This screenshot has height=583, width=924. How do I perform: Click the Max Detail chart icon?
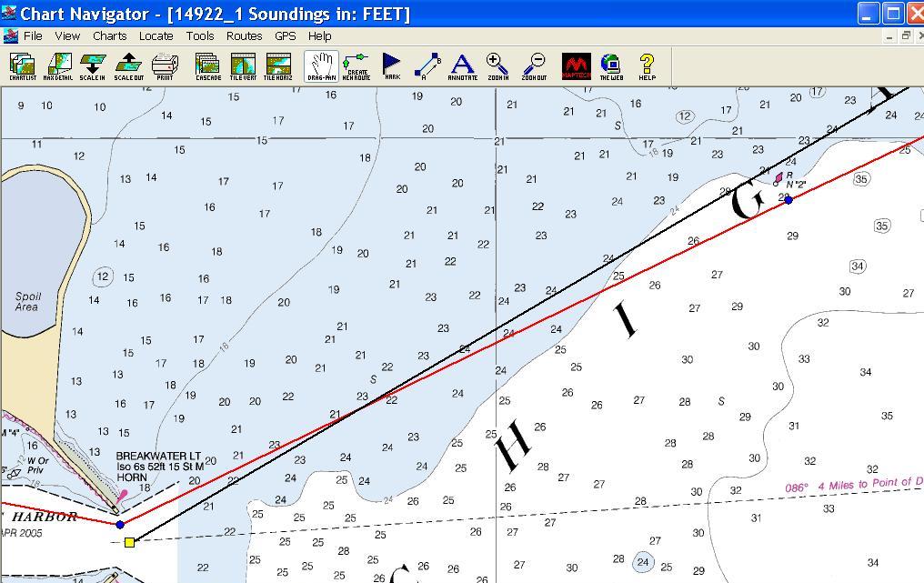click(x=58, y=65)
